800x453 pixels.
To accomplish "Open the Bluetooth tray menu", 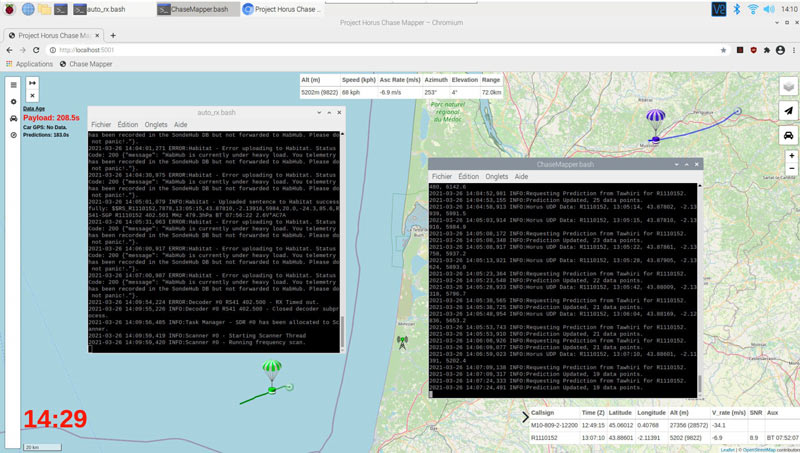I will pyautogui.click(x=736, y=9).
